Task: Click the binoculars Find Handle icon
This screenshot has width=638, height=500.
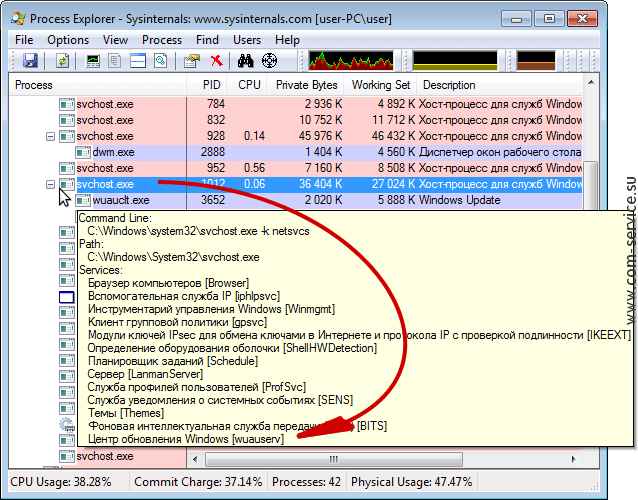Action: coord(246,61)
